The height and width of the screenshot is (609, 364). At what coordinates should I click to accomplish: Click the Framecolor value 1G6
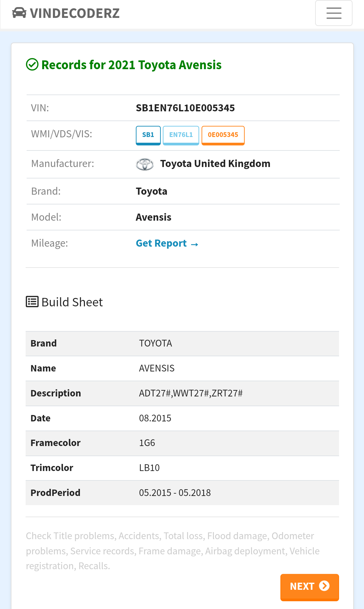point(147,443)
